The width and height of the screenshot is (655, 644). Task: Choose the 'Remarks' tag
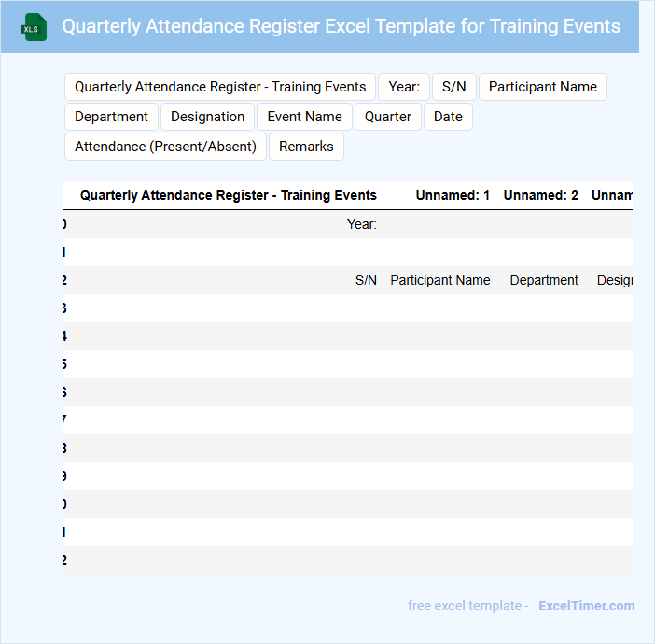306,147
